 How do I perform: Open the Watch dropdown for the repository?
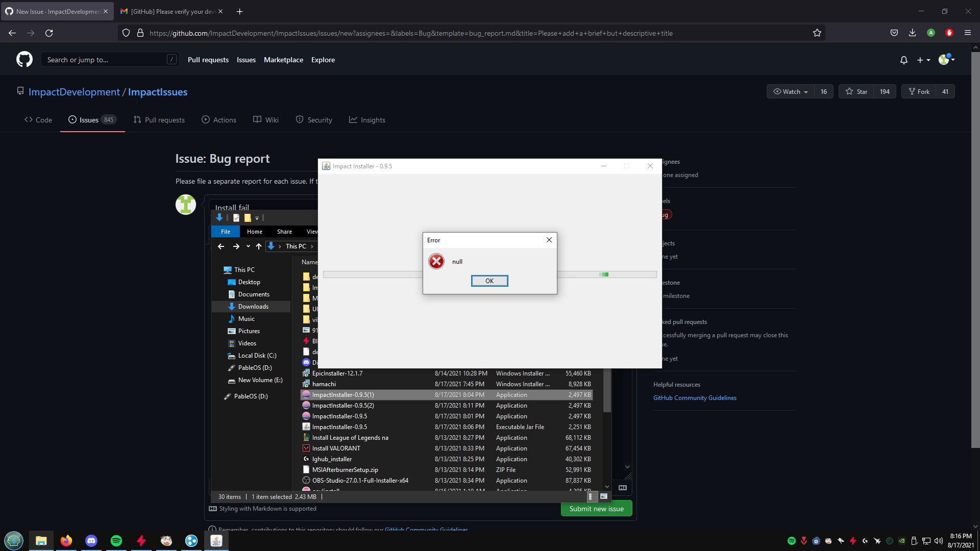[x=790, y=91]
